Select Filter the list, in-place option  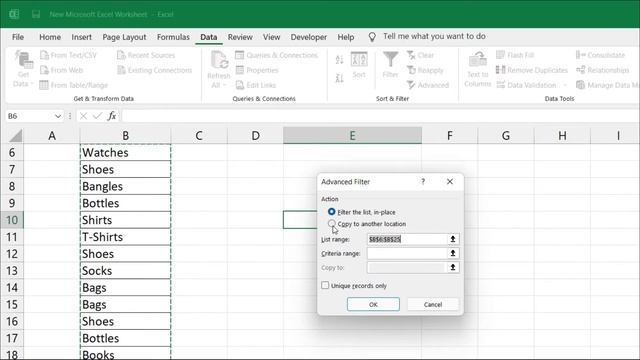click(362, 212)
